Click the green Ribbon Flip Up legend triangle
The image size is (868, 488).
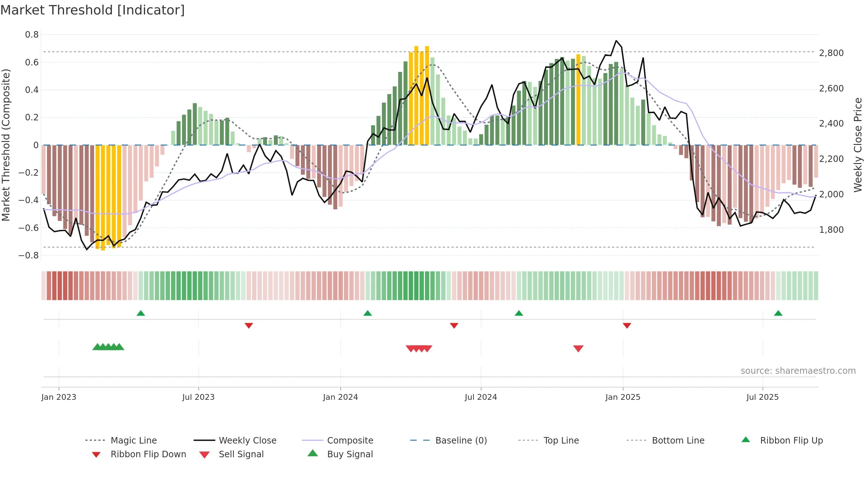(746, 440)
